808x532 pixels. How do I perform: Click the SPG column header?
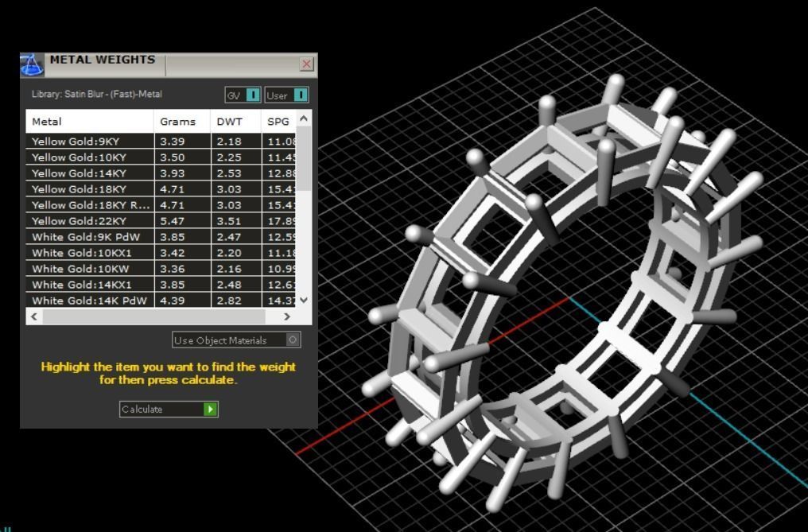[x=279, y=122]
